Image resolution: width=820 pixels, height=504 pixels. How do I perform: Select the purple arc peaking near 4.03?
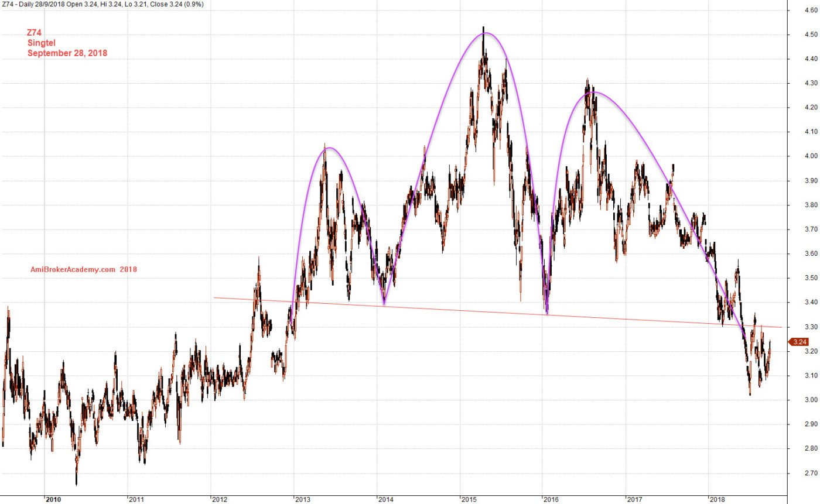click(330, 148)
